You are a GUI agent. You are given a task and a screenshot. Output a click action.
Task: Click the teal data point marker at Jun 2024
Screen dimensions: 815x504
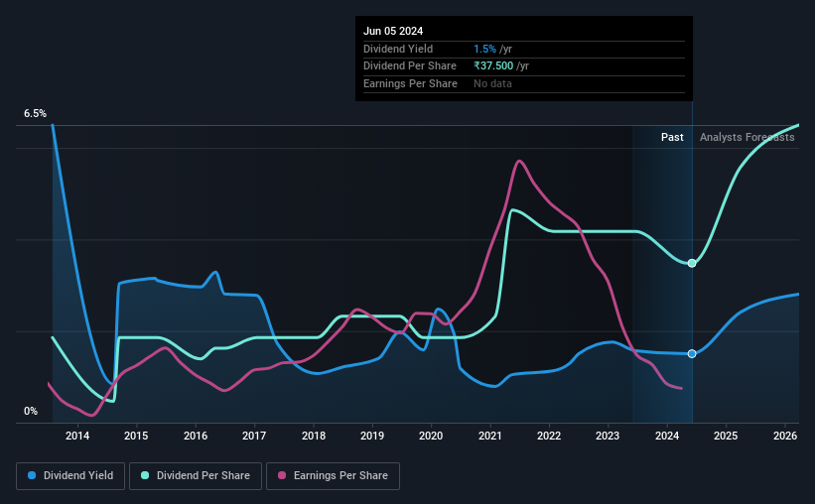tap(692, 264)
